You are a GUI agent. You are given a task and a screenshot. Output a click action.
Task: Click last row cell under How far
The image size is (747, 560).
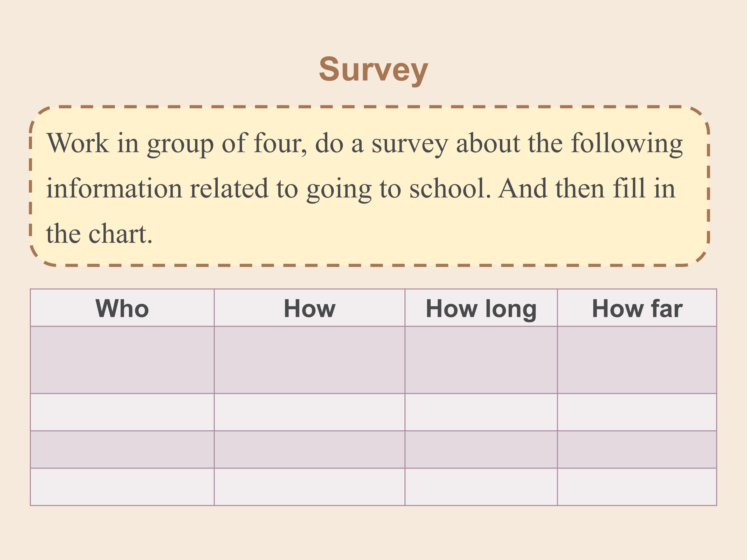click(637, 487)
